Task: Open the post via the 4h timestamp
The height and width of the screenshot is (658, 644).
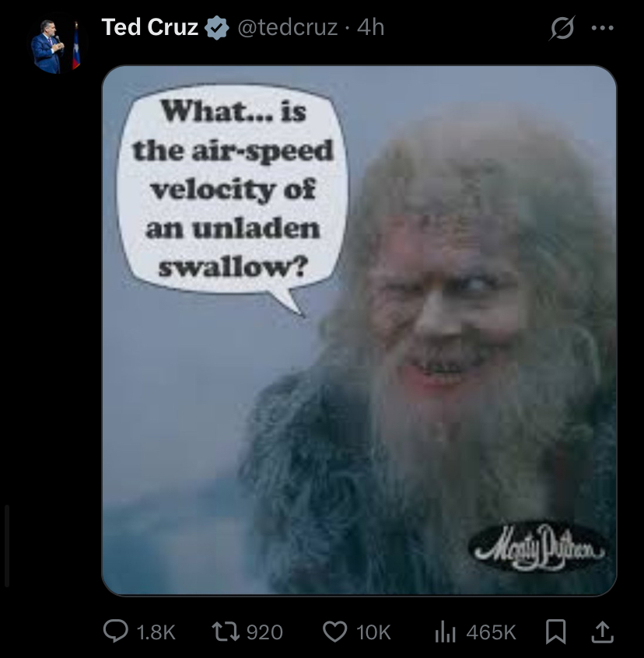Action: [370, 28]
